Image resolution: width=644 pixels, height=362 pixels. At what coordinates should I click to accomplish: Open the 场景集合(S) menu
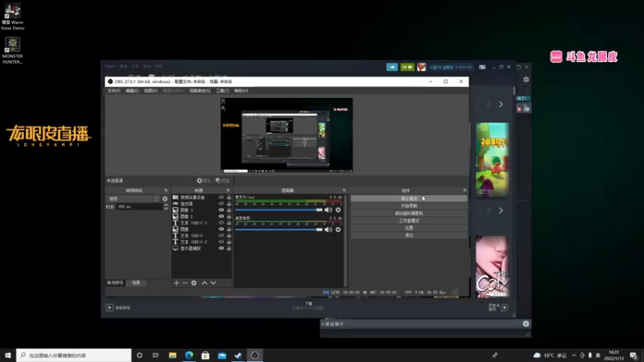click(x=200, y=91)
